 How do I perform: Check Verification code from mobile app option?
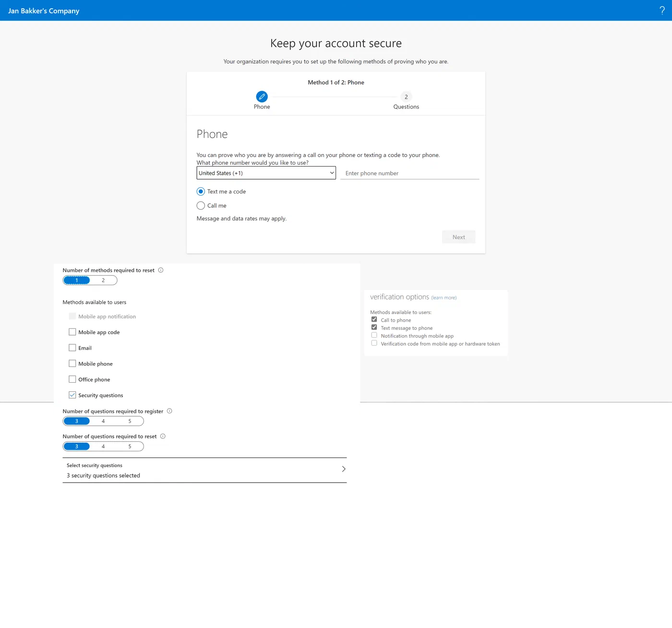click(x=374, y=343)
